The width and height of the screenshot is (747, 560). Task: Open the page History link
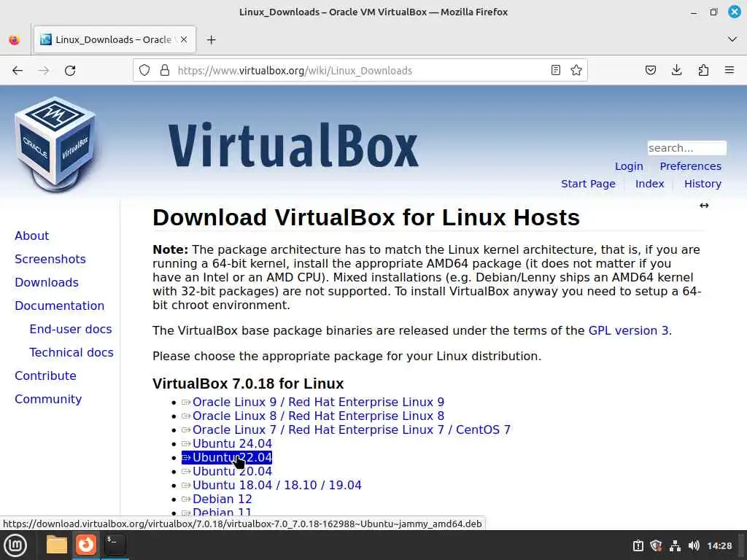[703, 184]
